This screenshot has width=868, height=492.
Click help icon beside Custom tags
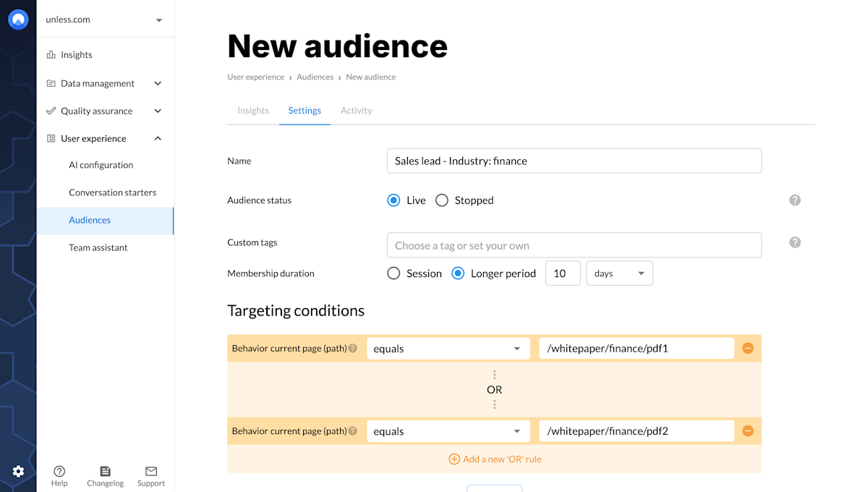(x=795, y=242)
